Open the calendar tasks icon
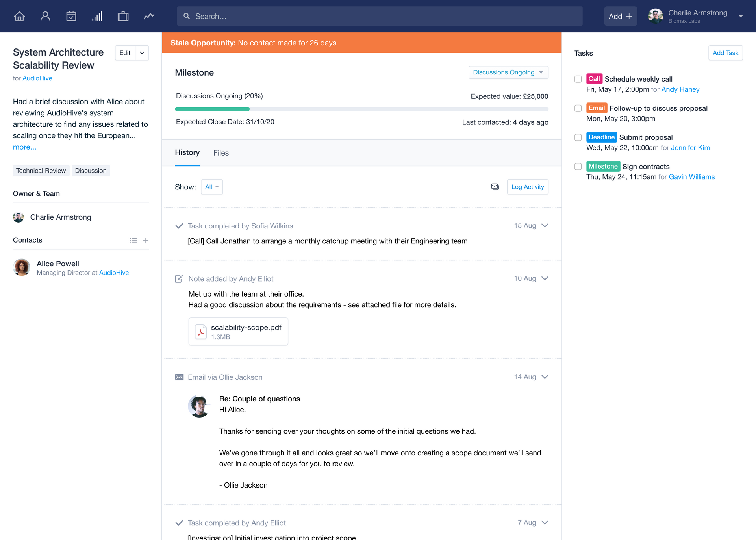Image resolution: width=756 pixels, height=540 pixels. pyautogui.click(x=71, y=16)
